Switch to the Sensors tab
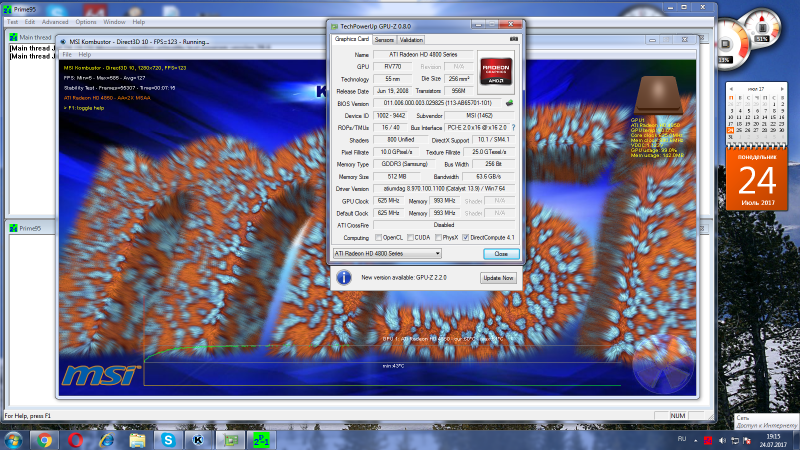The height and width of the screenshot is (450, 800). [x=384, y=40]
